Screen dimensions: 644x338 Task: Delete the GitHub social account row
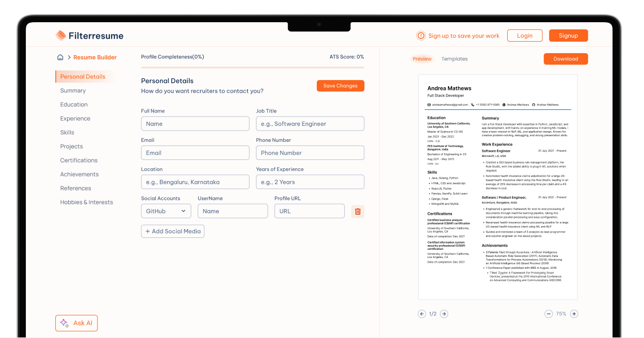click(x=358, y=211)
